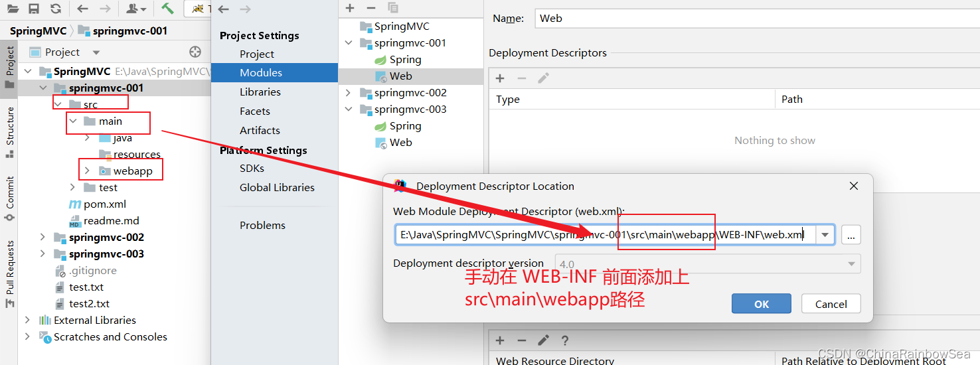980x365 pixels.
Task: Expand the springmvc-002 module in the module tree
Action: [349, 93]
